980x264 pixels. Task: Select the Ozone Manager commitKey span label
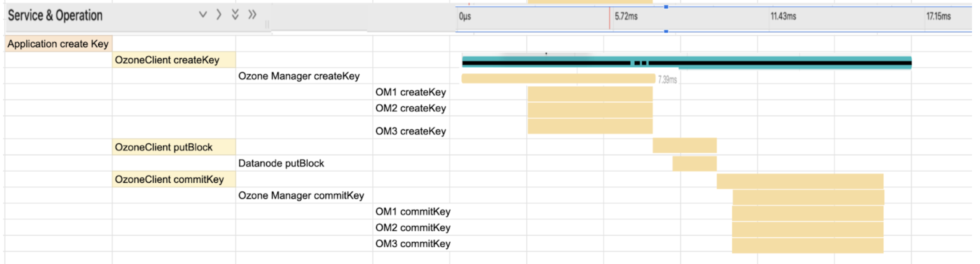tap(301, 196)
